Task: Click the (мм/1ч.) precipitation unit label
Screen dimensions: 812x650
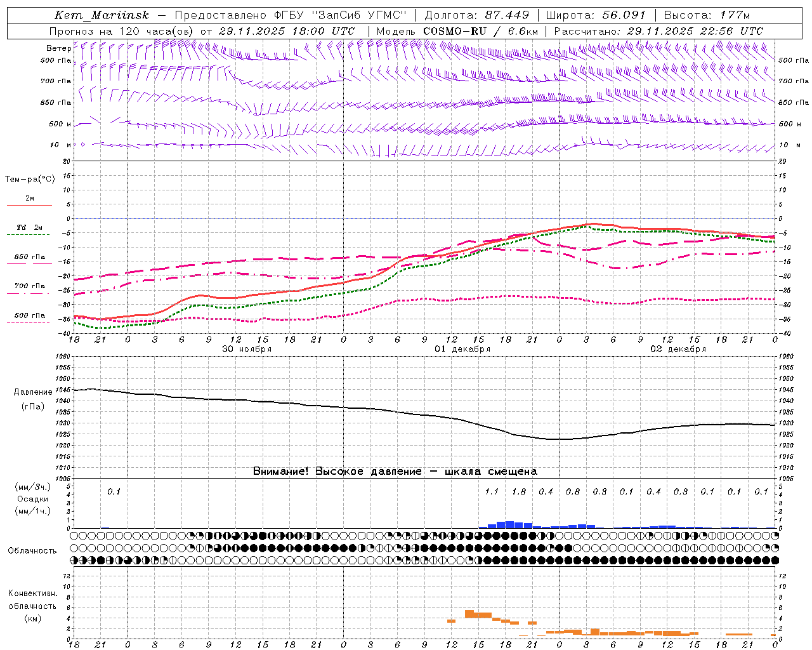Action: 33,511
